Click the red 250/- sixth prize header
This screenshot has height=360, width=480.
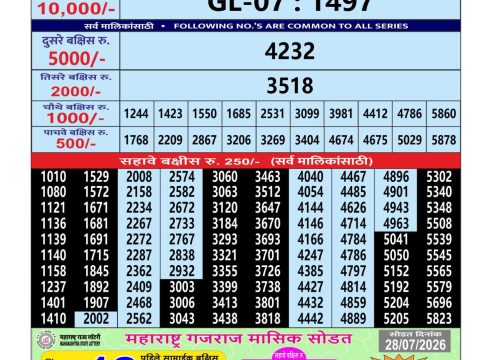246,161
